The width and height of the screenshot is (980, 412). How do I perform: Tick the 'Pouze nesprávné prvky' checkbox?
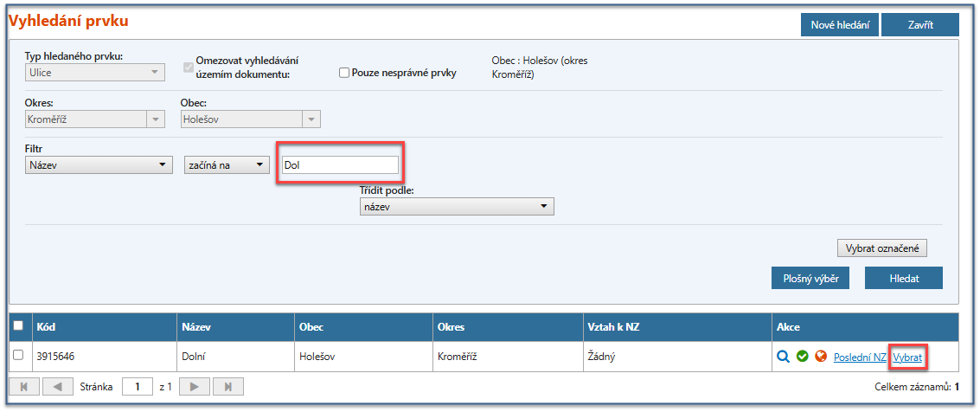[344, 74]
